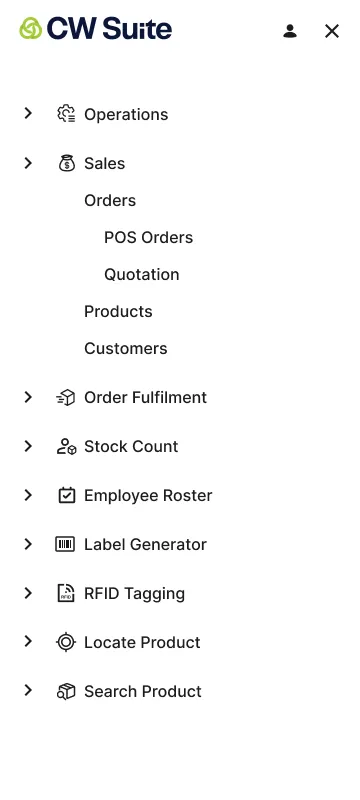
Task: Open the Customers link under Sales
Action: coord(125,348)
